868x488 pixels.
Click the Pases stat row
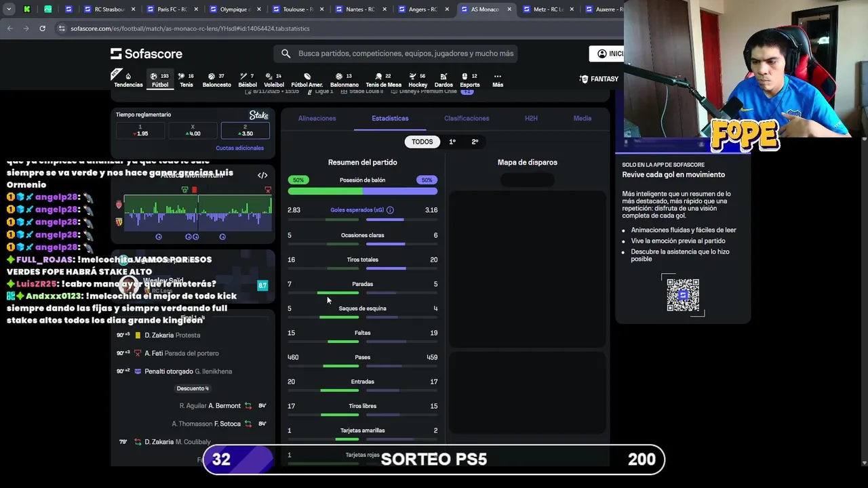tap(362, 360)
